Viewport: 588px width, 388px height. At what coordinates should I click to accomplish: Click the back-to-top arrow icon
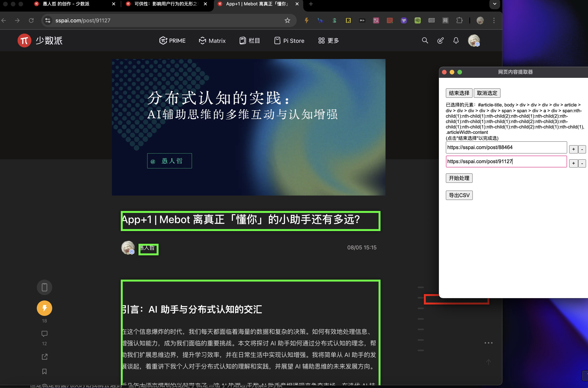[x=488, y=362]
